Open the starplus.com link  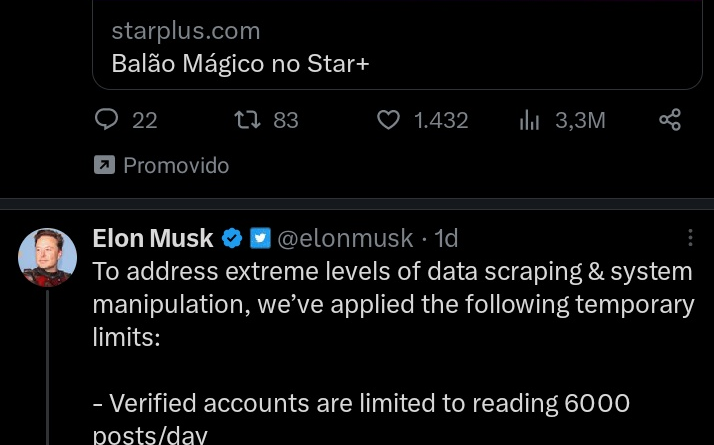(186, 31)
